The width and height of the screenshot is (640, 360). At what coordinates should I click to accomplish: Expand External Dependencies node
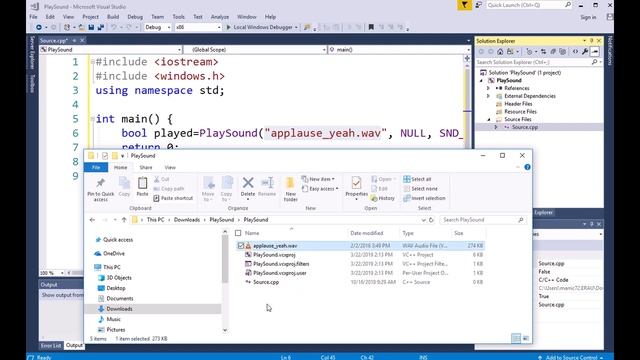488,96
